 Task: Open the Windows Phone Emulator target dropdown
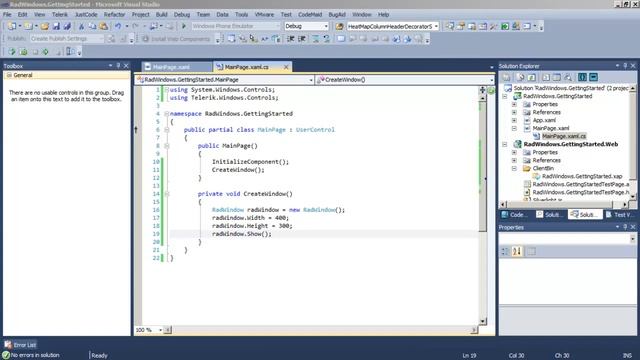pyautogui.click(x=278, y=26)
